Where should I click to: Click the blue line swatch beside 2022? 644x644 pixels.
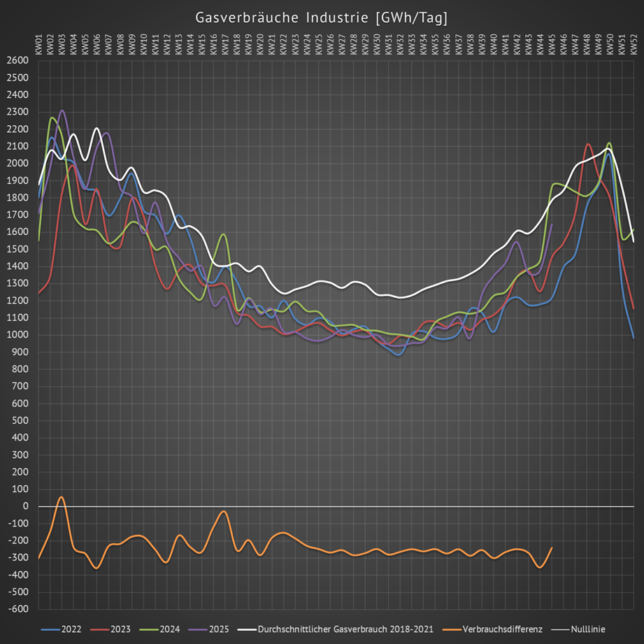(x=50, y=629)
